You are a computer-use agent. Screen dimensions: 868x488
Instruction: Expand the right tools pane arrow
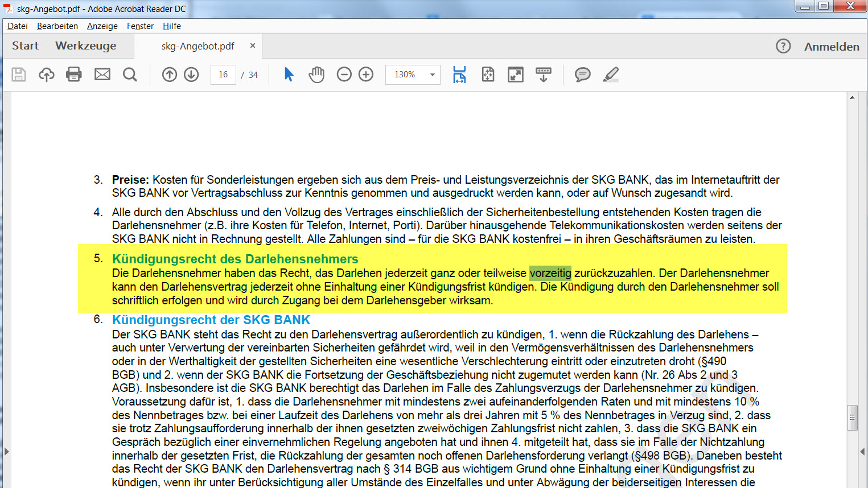point(862,452)
